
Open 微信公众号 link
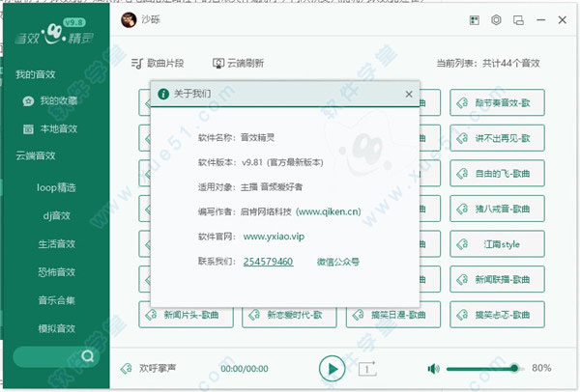(x=338, y=262)
